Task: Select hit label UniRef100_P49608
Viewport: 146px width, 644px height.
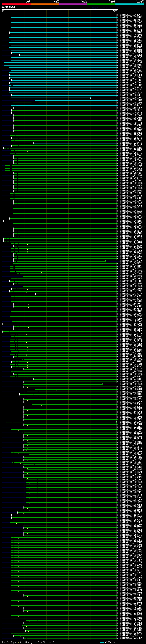Action: (131, 35)
